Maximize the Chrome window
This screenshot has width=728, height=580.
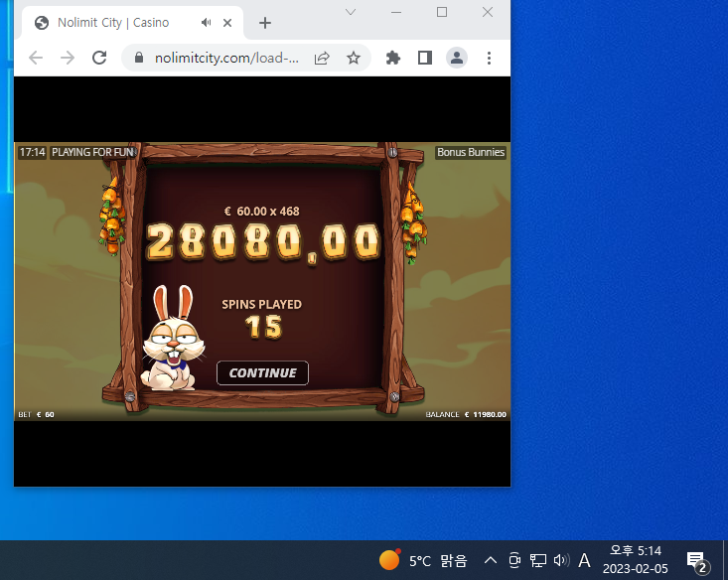click(442, 12)
